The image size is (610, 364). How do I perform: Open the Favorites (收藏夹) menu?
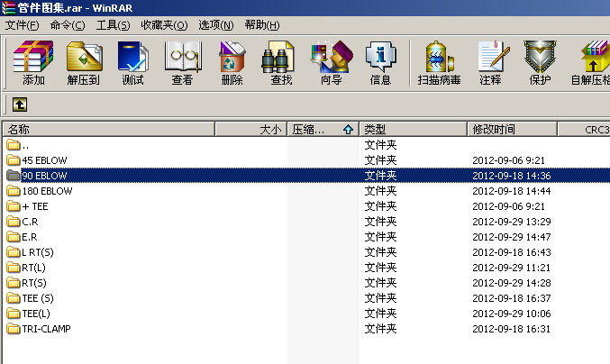tap(164, 25)
